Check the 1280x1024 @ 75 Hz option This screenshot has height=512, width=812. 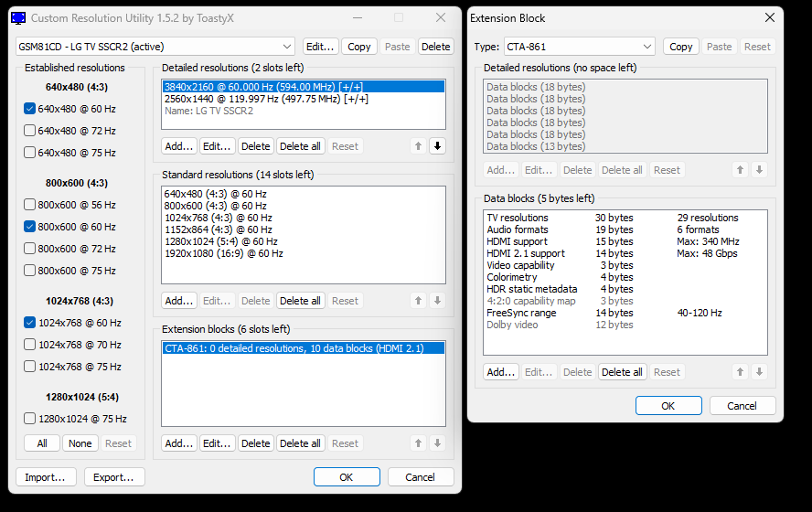tap(30, 419)
